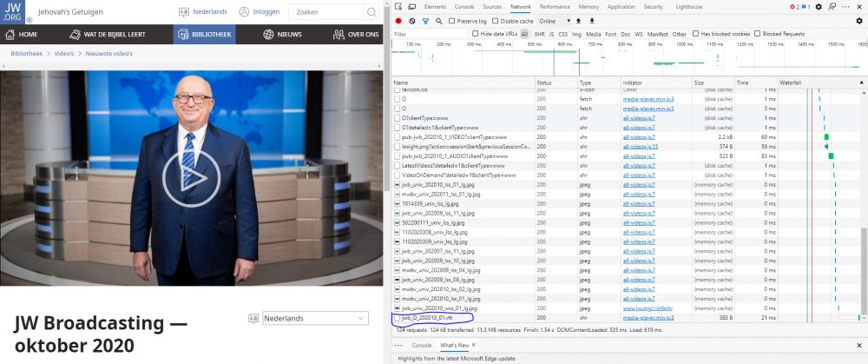Click the record network log button
The height and width of the screenshot is (364, 868).
tap(398, 20)
